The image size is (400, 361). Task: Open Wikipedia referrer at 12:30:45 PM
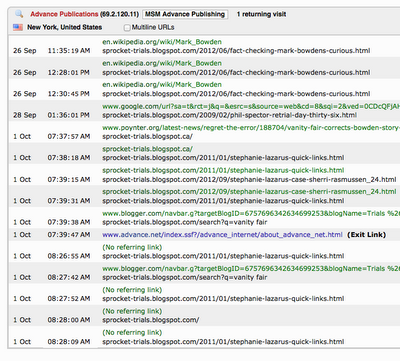pos(162,85)
